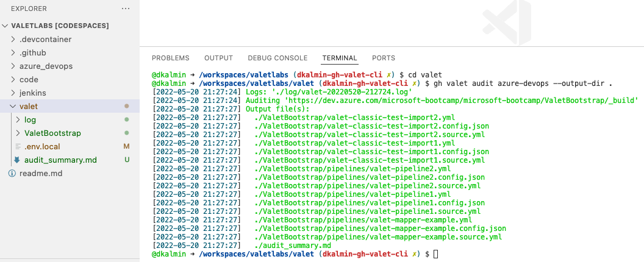
Task: Click pipelines/valet-pipeline2.yml output path
Action: (352, 169)
